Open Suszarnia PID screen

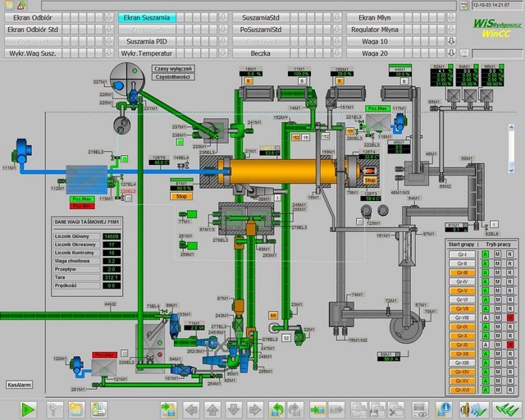147,41
